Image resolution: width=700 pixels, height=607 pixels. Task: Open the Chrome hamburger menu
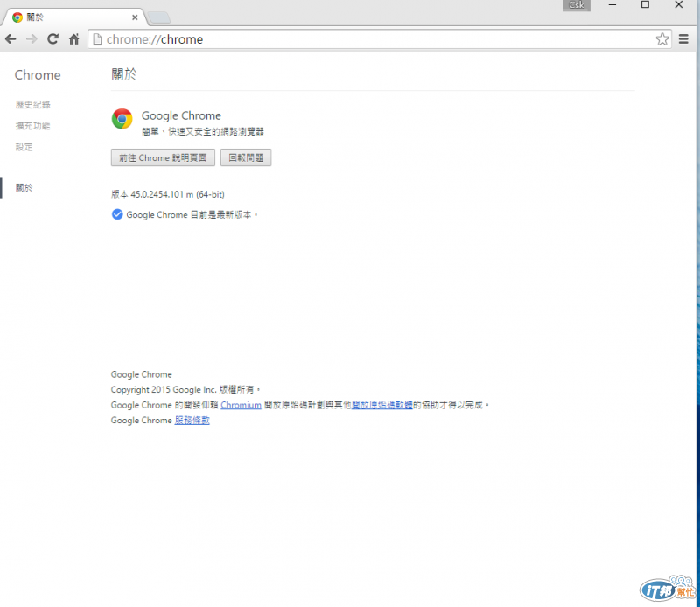(x=683, y=39)
